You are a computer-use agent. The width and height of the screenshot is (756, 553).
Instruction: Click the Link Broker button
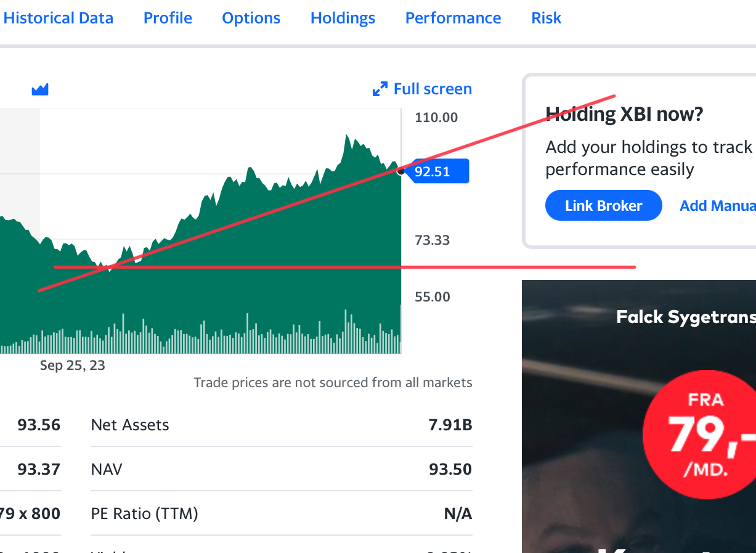pos(604,206)
